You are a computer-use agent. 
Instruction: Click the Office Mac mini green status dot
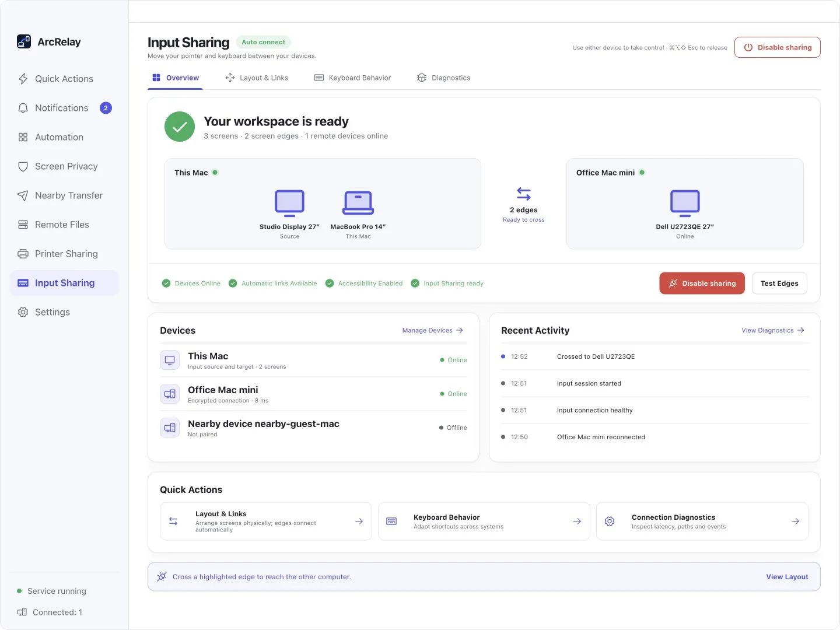pos(642,173)
